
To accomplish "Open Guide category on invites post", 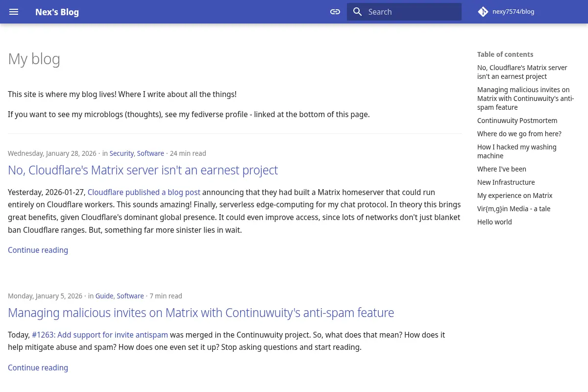I will [104, 296].
